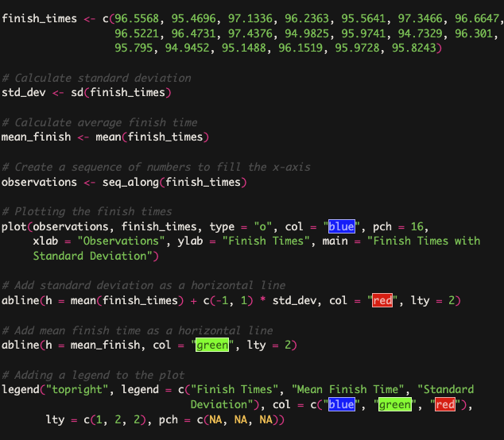Click the observations variable being assigned
504x440 pixels.
39,182
